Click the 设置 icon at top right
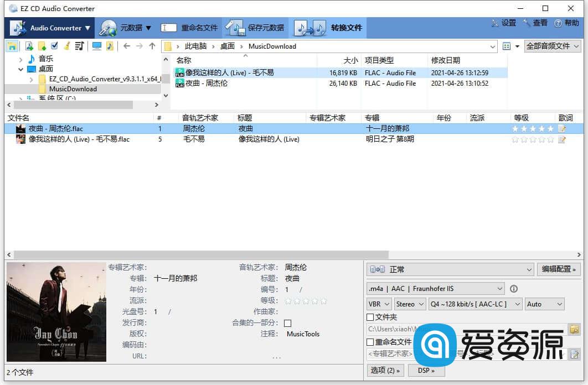Screen dimensions: 588x385 (506, 23)
